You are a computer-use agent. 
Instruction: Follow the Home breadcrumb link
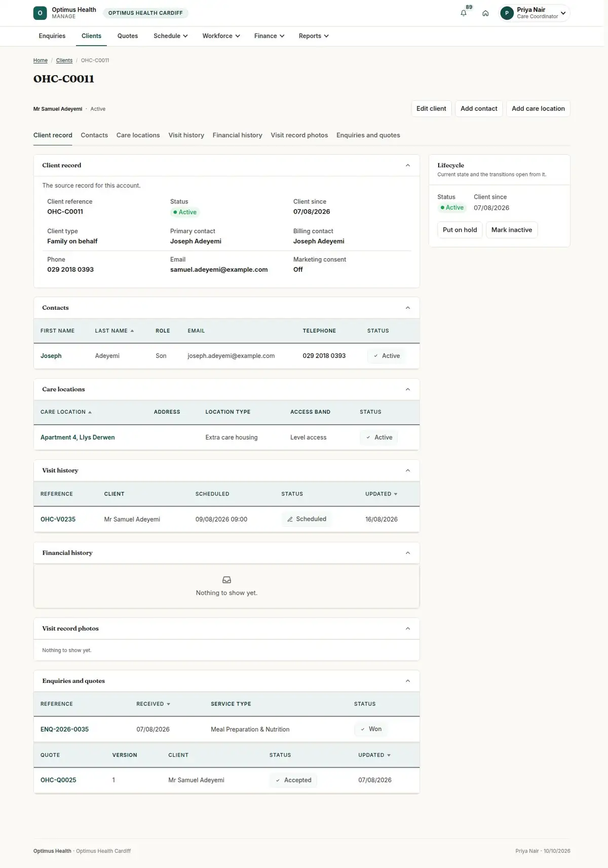point(41,60)
